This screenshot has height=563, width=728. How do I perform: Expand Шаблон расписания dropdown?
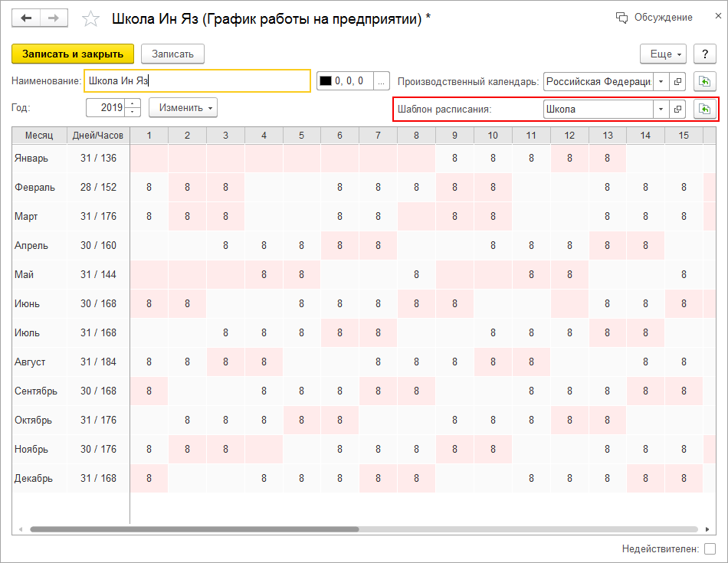coord(661,109)
